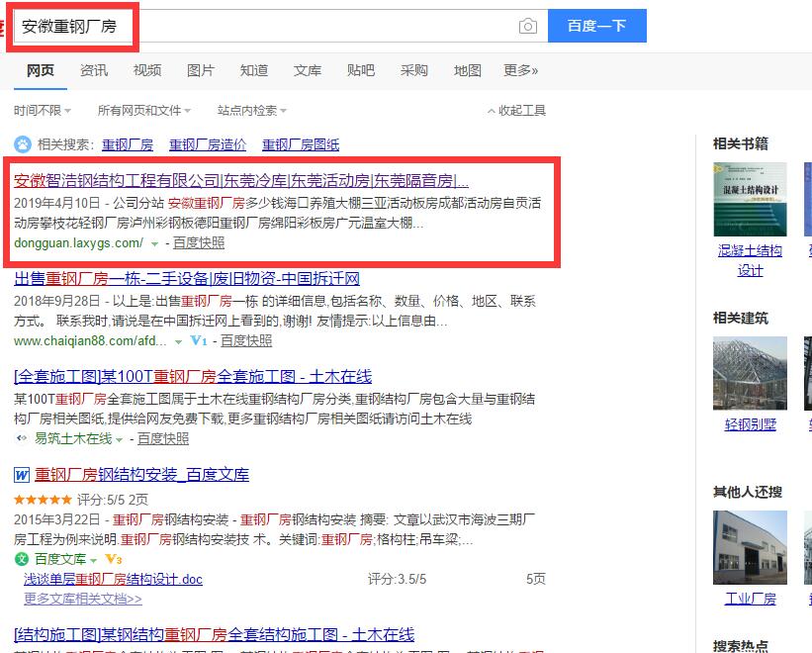The width and height of the screenshot is (812, 653).
Task: Switch to the 网页 tab
Action: point(41,70)
